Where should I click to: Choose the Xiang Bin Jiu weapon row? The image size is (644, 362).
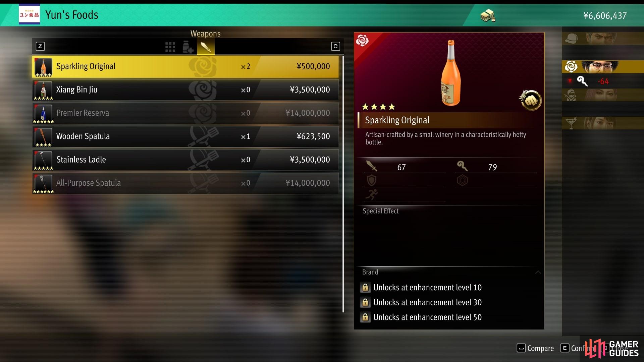(x=185, y=90)
